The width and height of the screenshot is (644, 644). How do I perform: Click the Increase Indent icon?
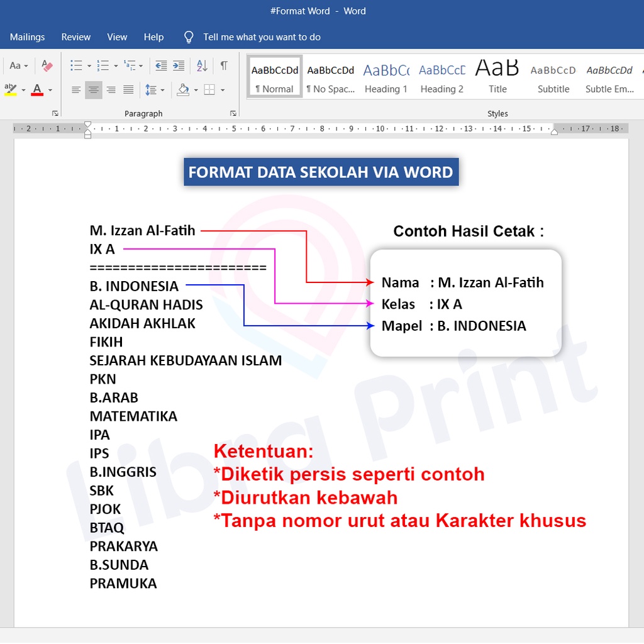179,65
